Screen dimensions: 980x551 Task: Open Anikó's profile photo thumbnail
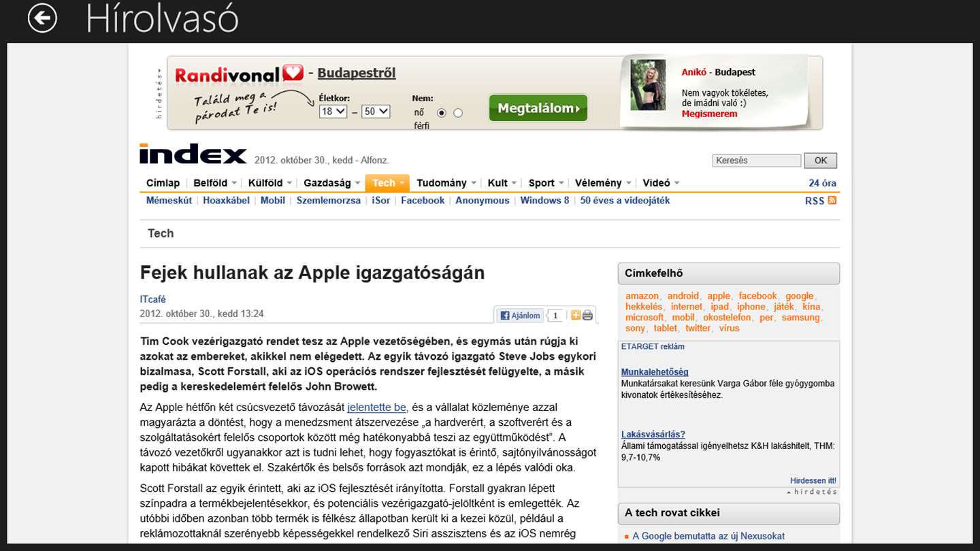[x=648, y=85]
